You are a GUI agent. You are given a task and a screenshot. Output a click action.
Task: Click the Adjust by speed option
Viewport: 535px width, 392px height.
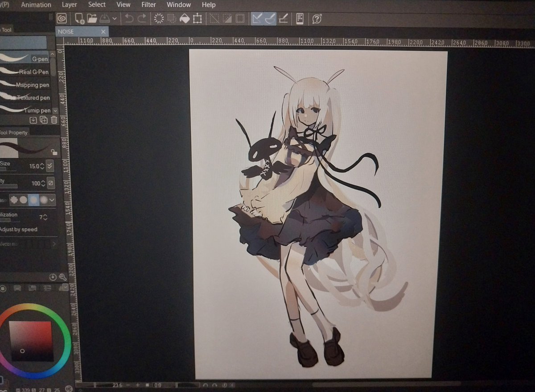coord(18,229)
